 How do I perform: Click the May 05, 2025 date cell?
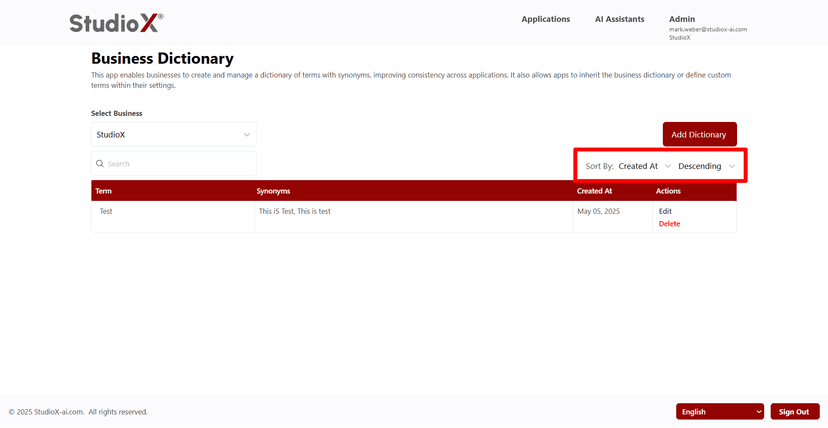click(599, 212)
